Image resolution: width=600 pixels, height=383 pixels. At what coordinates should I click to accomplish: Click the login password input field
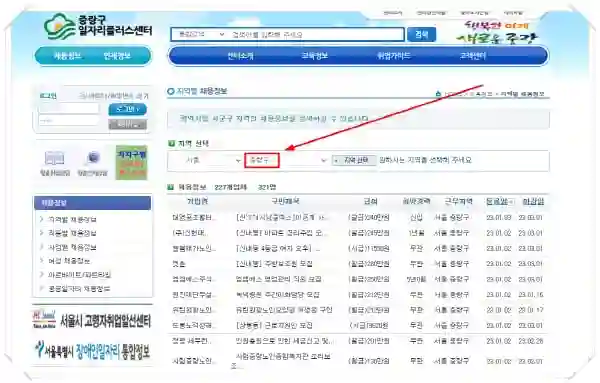coord(69,121)
